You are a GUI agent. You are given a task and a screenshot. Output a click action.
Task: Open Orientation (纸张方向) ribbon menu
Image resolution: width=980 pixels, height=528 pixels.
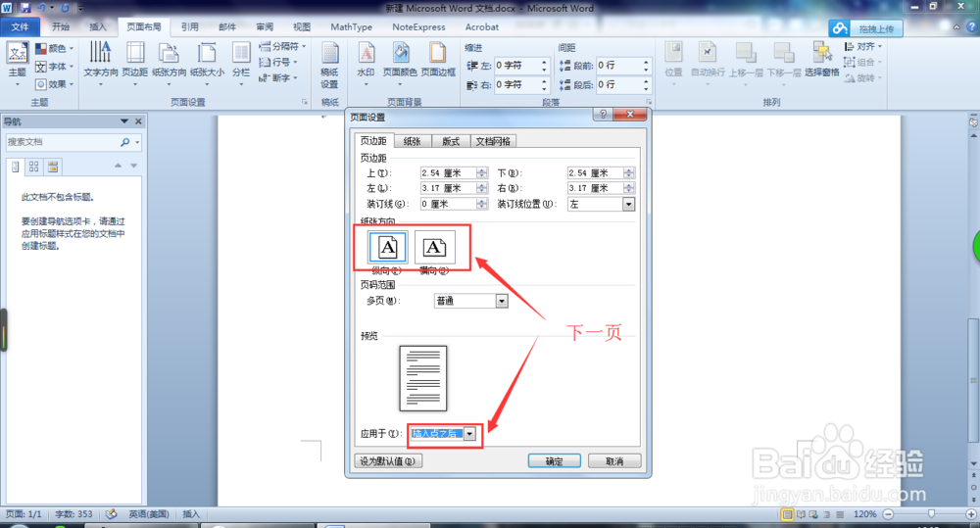tap(169, 64)
